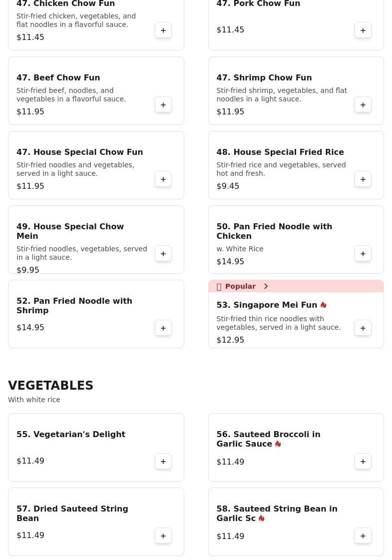Open the Popular tag banner
The width and height of the screenshot is (392, 560).
point(240,286)
